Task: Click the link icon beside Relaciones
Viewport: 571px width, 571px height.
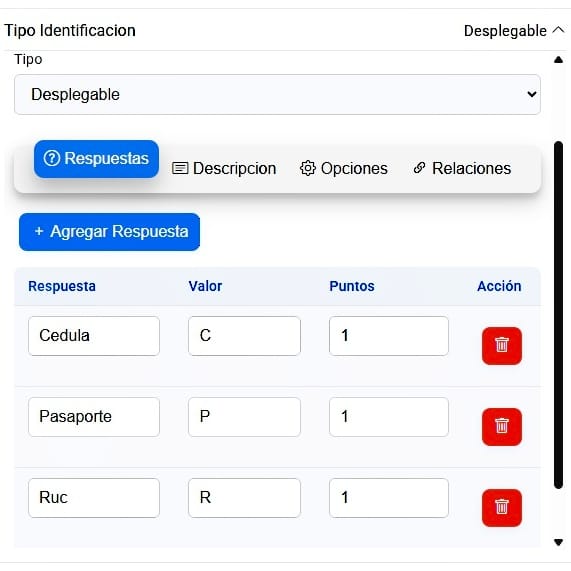Action: tap(419, 168)
